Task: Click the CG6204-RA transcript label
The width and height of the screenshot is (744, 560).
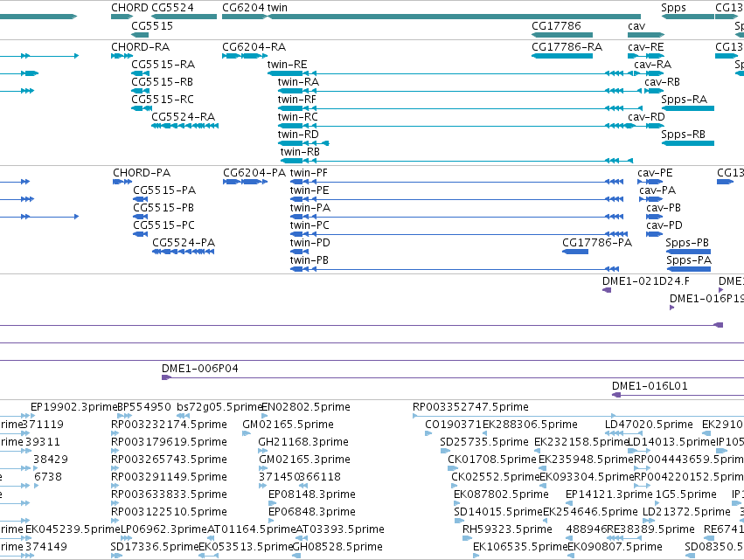Action: tap(254, 47)
